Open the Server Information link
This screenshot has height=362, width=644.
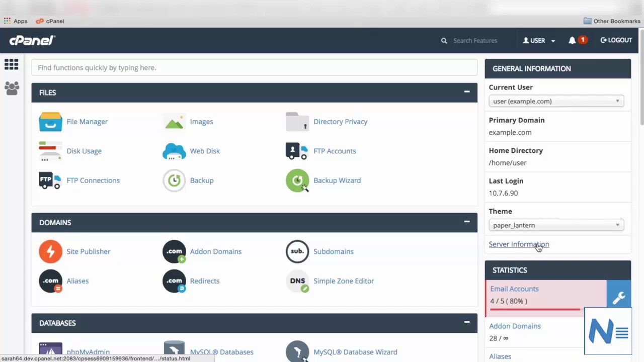tap(519, 244)
